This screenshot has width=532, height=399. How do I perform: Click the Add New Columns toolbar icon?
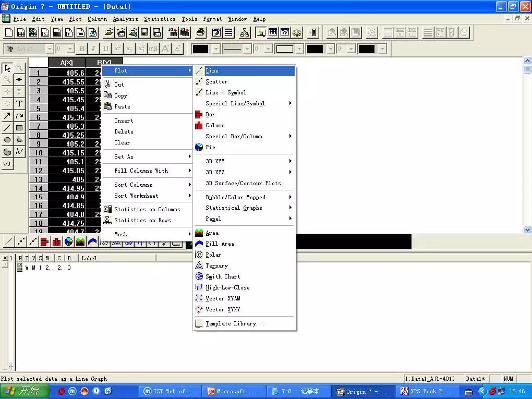click(312, 32)
